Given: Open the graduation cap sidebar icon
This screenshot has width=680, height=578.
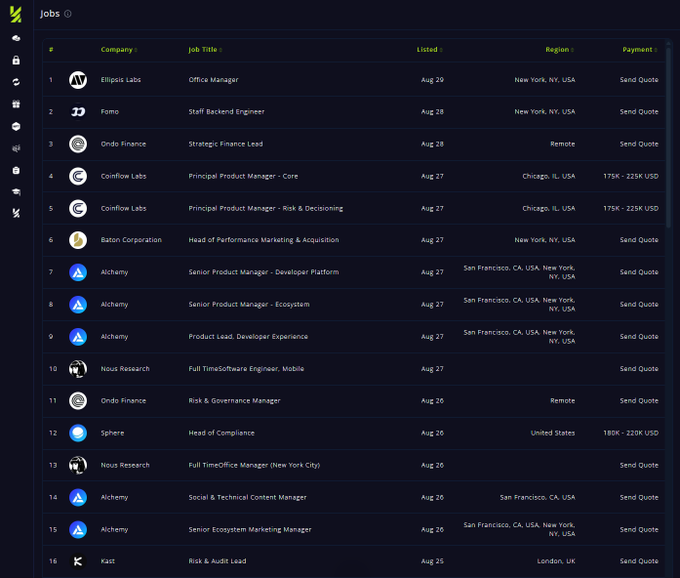Looking at the screenshot, I should click(16, 192).
